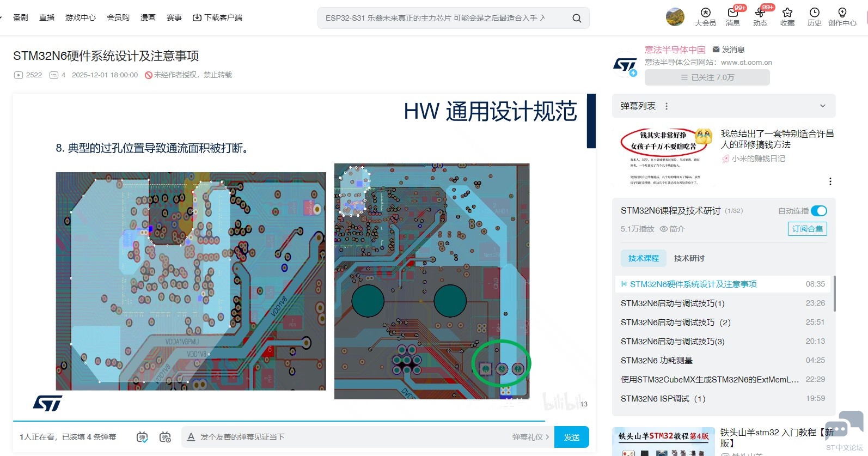Toggle the 自动连播 autoplay switch

[818, 211]
